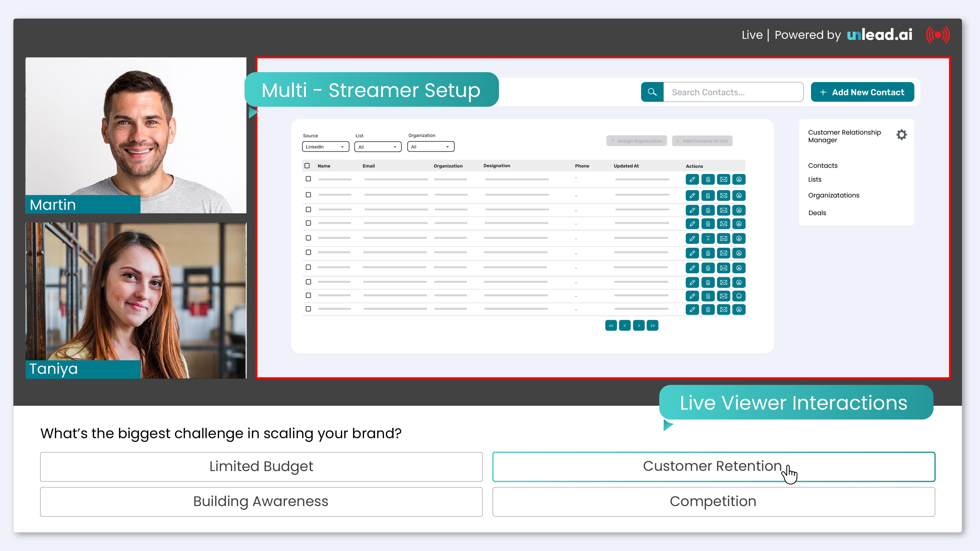Click email envelope icon in second row
The height and width of the screenshot is (551, 980).
tap(723, 195)
